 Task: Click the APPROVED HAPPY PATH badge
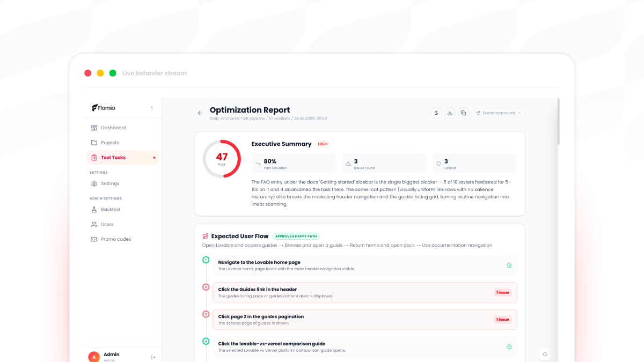[296, 236]
